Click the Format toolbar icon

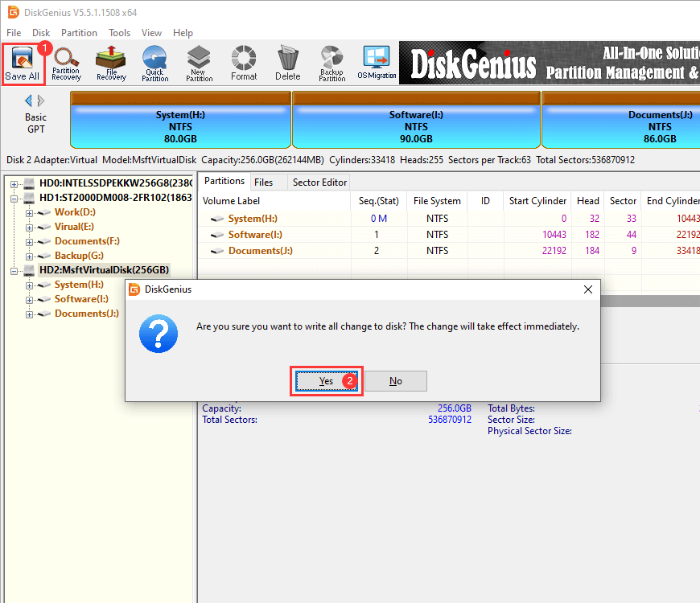(244, 63)
